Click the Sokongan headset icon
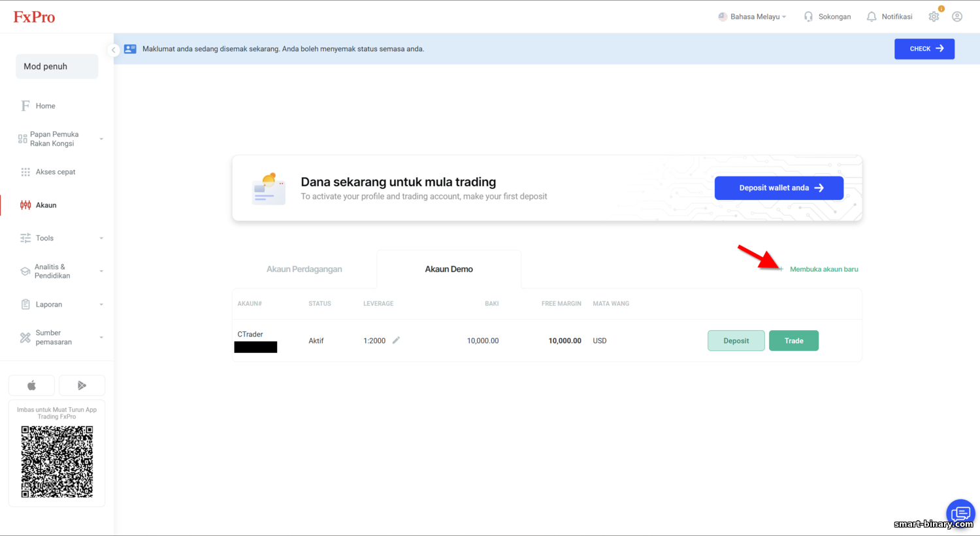The height and width of the screenshot is (536, 980). click(x=809, y=17)
